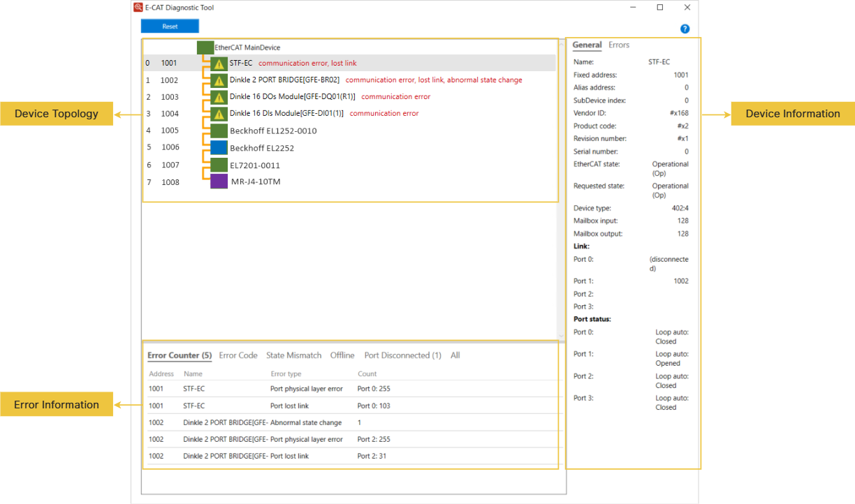Image resolution: width=855 pixels, height=504 pixels.
Task: Click the Dinkle 16 DIs Module warning icon
Action: pyautogui.click(x=219, y=114)
